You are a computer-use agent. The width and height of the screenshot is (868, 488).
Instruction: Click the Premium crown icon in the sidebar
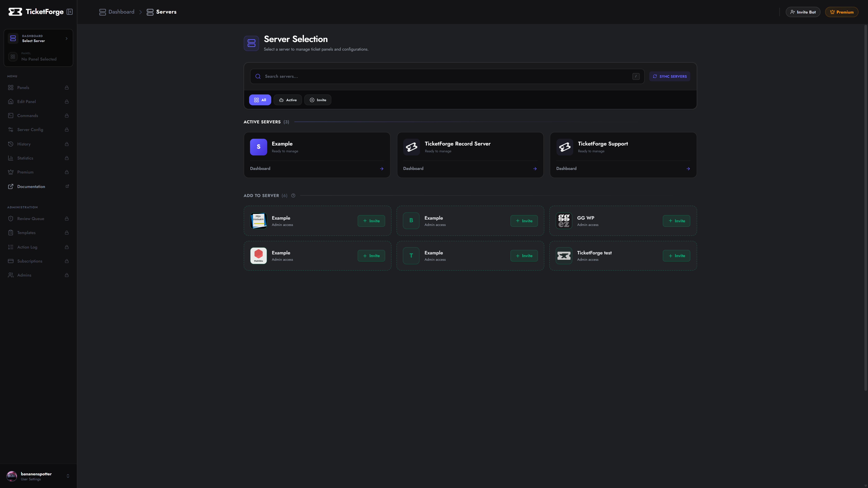(11, 172)
